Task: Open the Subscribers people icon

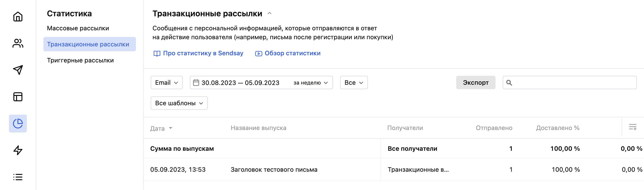Action: pos(18,43)
